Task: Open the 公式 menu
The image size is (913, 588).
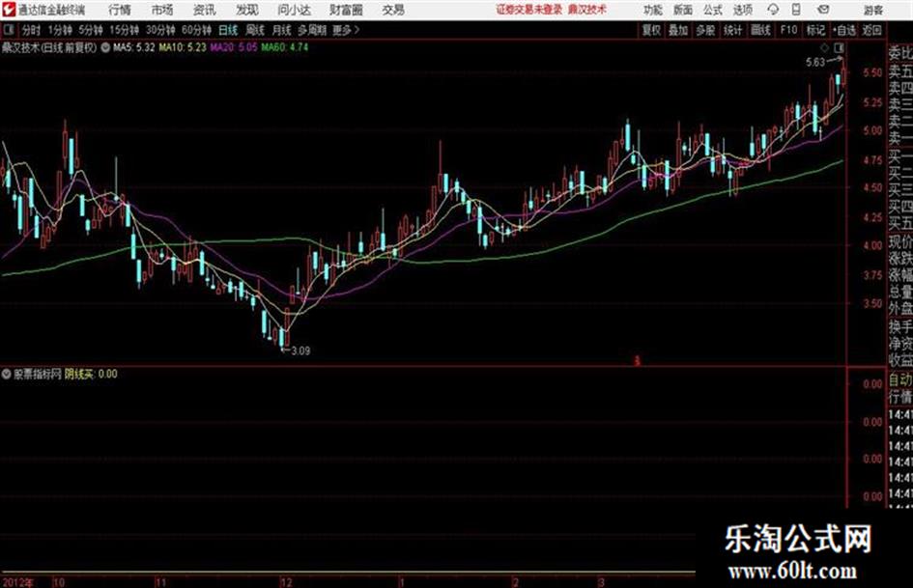Action: tap(713, 10)
